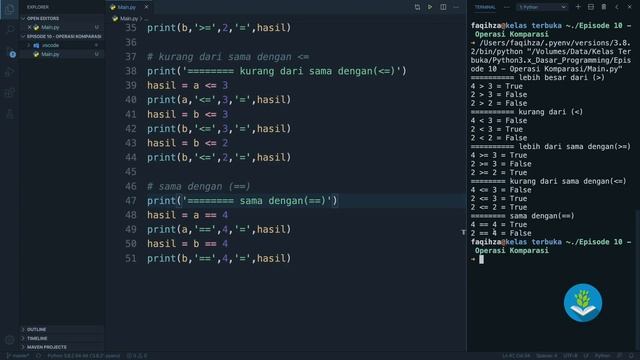Click the terminal panel chevron icon
The width and height of the screenshot is (640, 360).
(617, 7)
